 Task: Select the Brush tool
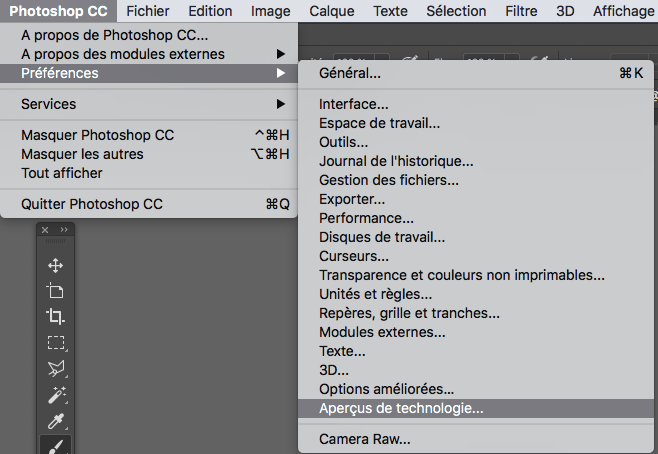coord(55,446)
